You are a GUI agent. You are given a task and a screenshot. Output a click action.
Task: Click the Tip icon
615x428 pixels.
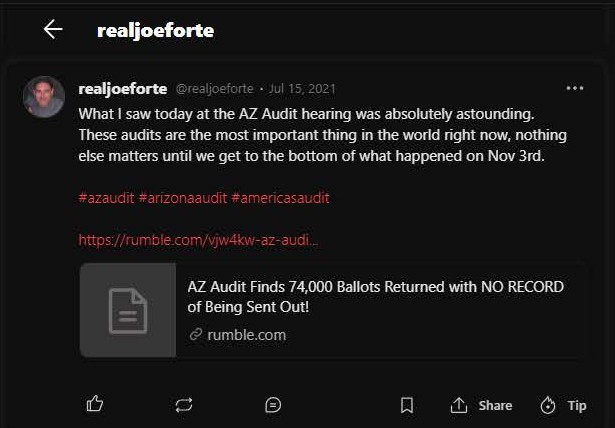(548, 405)
